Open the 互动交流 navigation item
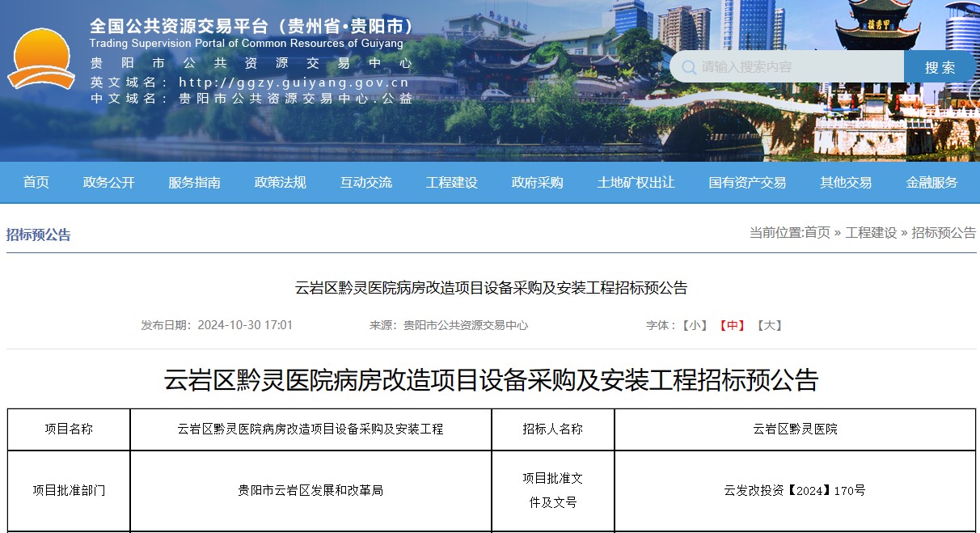Image resolution: width=980 pixels, height=533 pixels. point(365,183)
